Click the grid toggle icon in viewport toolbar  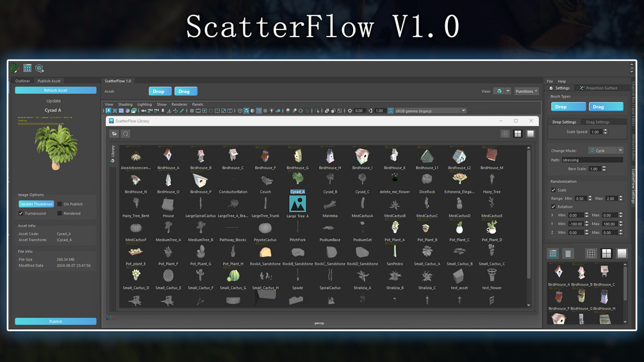pyautogui.click(x=192, y=110)
